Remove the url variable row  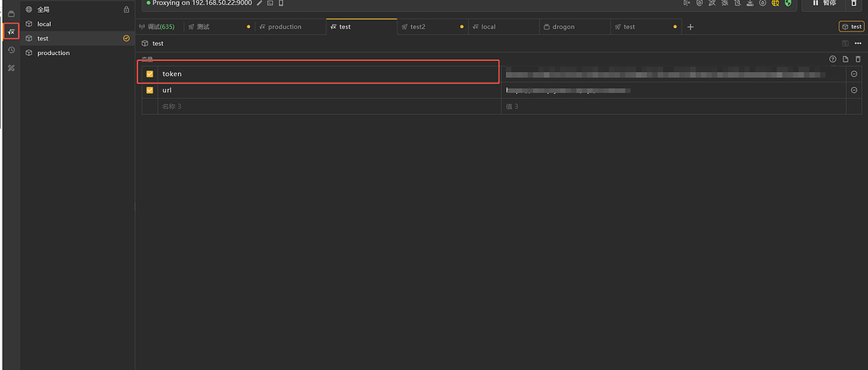(x=854, y=90)
